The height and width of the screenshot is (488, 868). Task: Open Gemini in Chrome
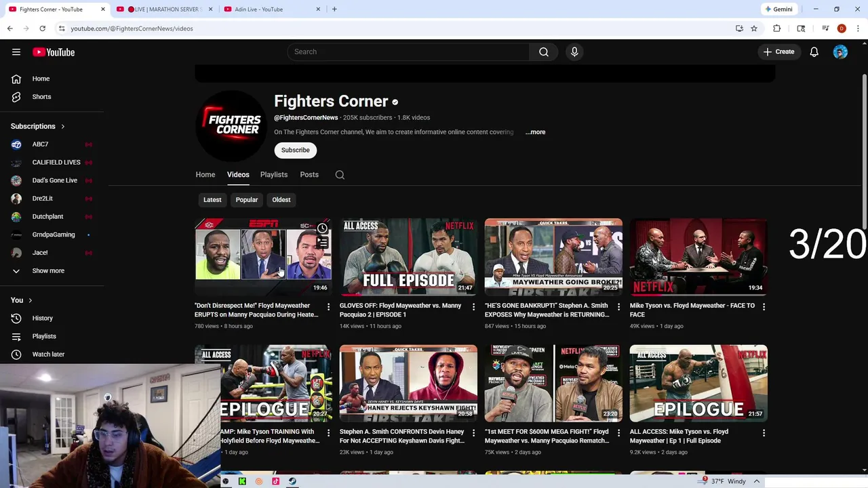coord(778,9)
